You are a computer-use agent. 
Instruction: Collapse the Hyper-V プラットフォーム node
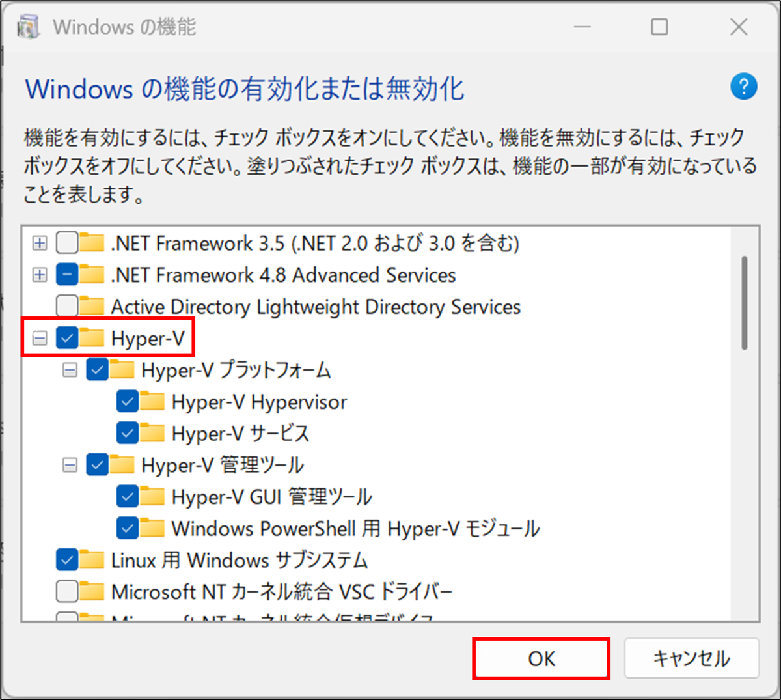pos(70,370)
